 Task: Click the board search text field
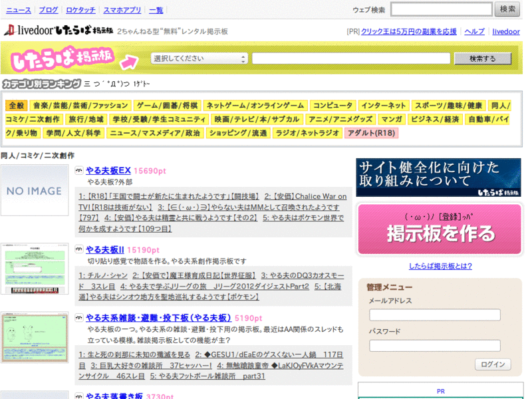pos(351,59)
